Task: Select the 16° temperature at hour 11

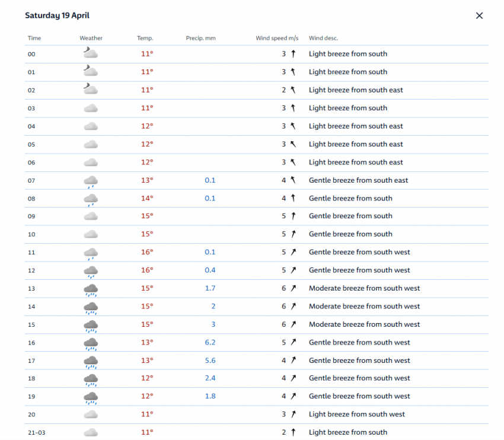Action: [146, 252]
